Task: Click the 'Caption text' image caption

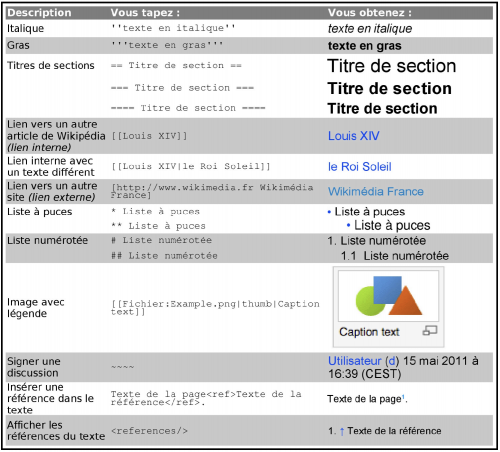Action: tap(369, 332)
